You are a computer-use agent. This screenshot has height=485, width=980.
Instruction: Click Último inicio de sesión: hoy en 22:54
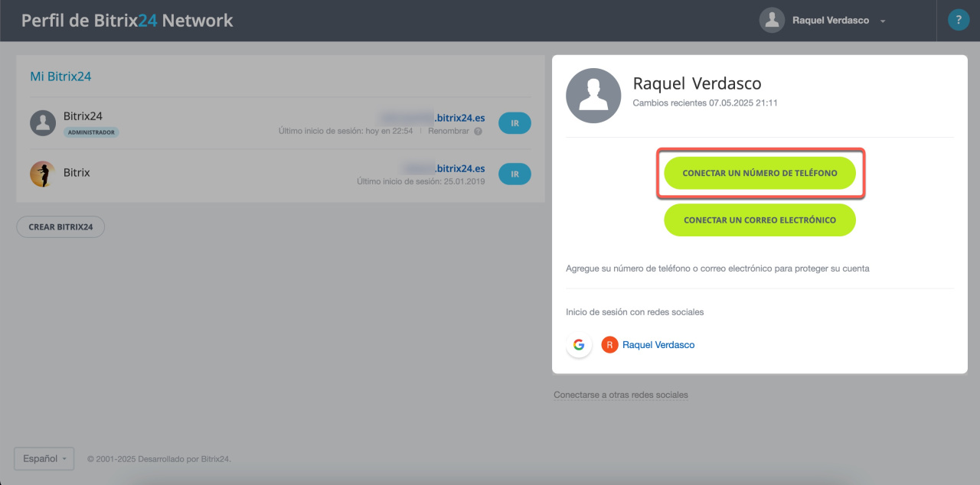[x=345, y=132]
